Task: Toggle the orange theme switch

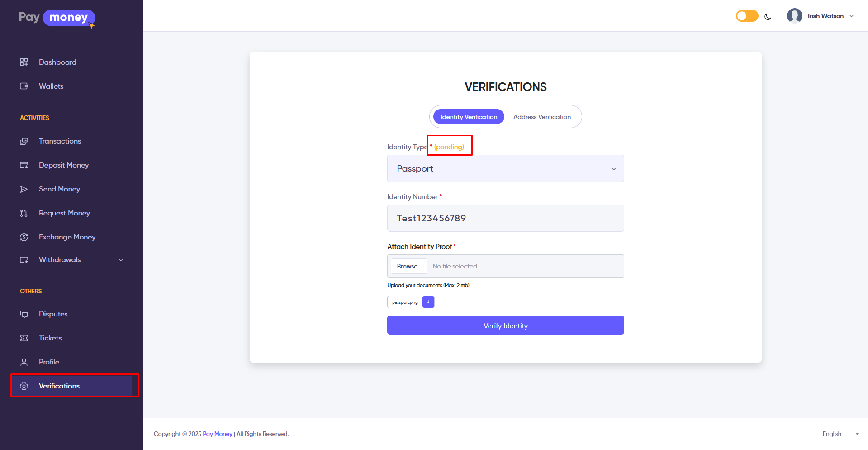Action: click(747, 16)
